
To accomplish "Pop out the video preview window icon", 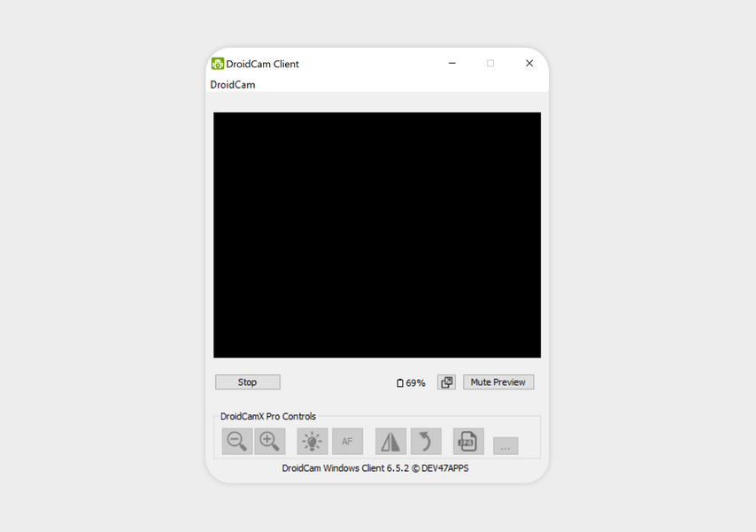I will coord(446,382).
